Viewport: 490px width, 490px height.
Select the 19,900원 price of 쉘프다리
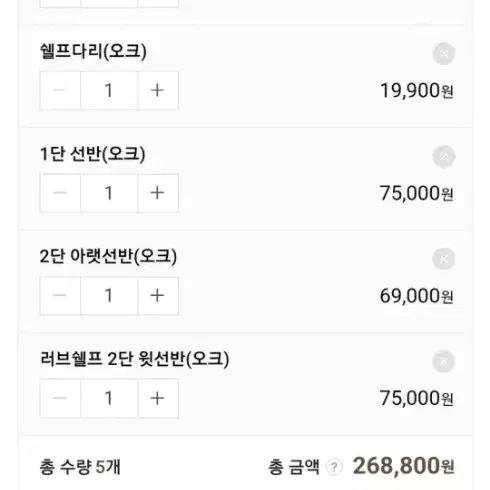pos(417,91)
